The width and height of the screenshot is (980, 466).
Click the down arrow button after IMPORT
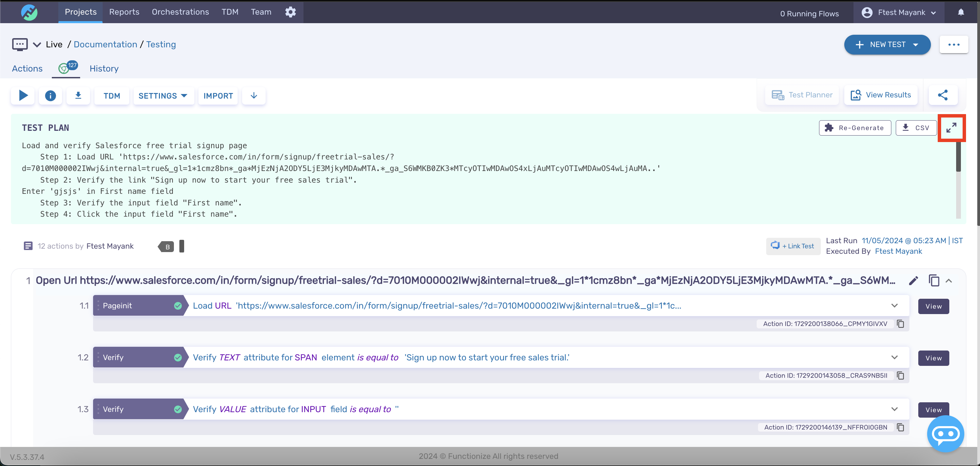[254, 95]
